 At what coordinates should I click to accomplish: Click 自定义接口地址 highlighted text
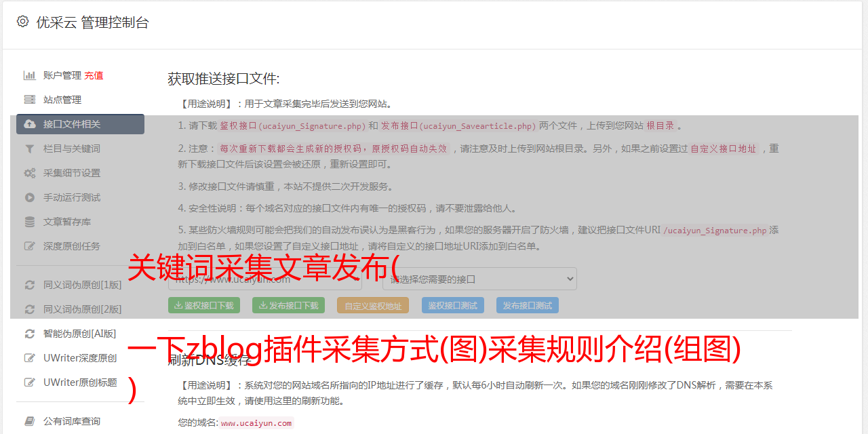tap(724, 149)
